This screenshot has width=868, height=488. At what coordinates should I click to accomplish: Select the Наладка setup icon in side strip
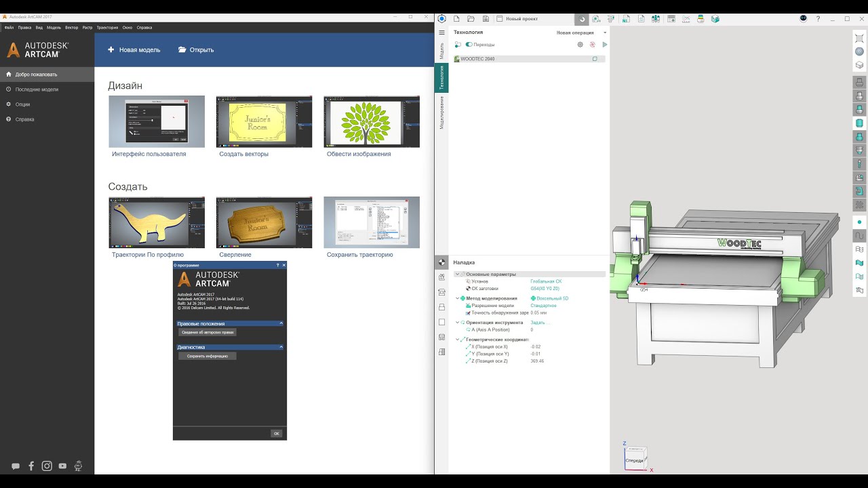[x=441, y=262]
